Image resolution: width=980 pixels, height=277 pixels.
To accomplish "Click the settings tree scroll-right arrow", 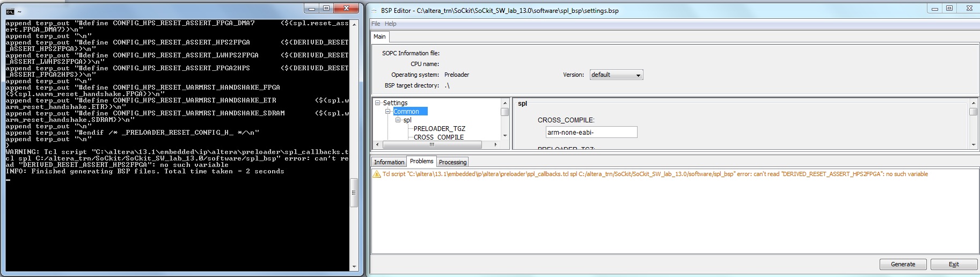I will coord(495,144).
